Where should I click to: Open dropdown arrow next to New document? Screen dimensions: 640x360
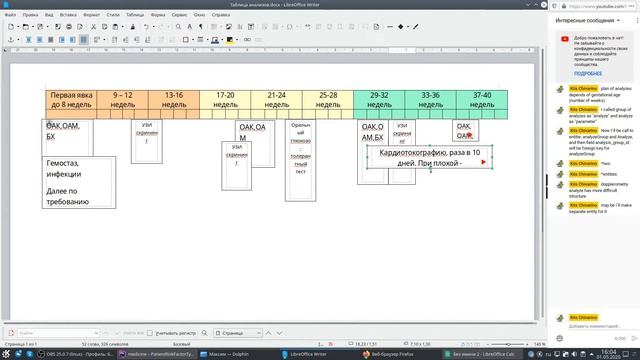[x=18, y=27]
